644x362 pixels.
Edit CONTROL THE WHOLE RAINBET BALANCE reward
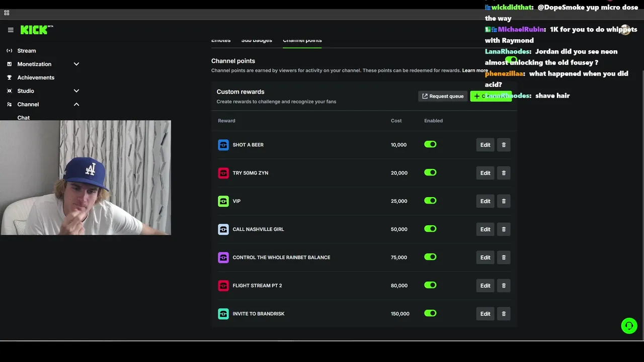pos(485,257)
